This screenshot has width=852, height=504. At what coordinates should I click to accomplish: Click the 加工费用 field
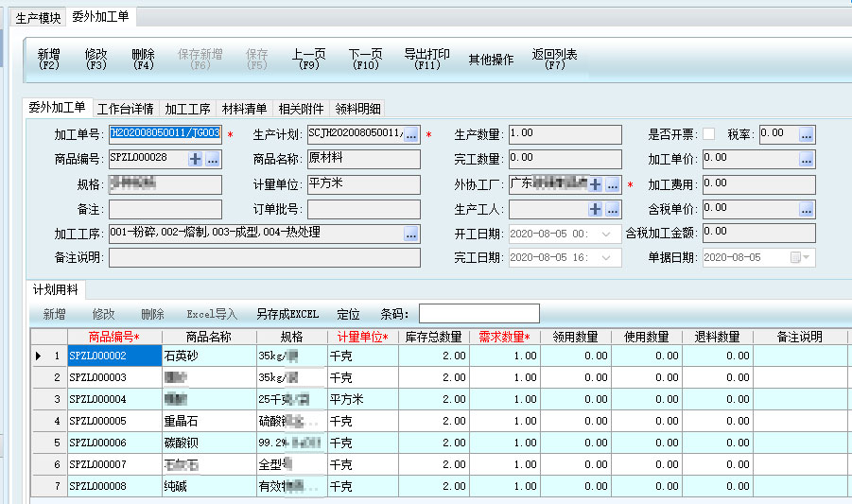(x=759, y=184)
